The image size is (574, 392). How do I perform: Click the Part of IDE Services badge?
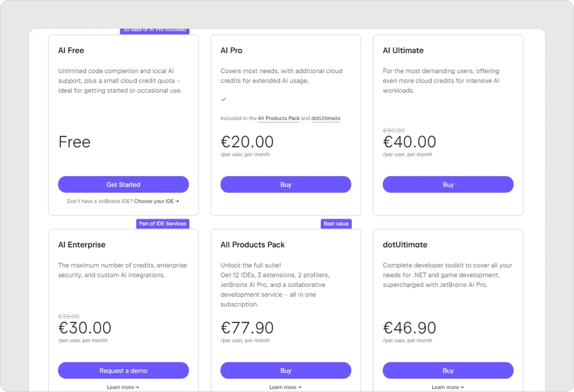click(163, 223)
